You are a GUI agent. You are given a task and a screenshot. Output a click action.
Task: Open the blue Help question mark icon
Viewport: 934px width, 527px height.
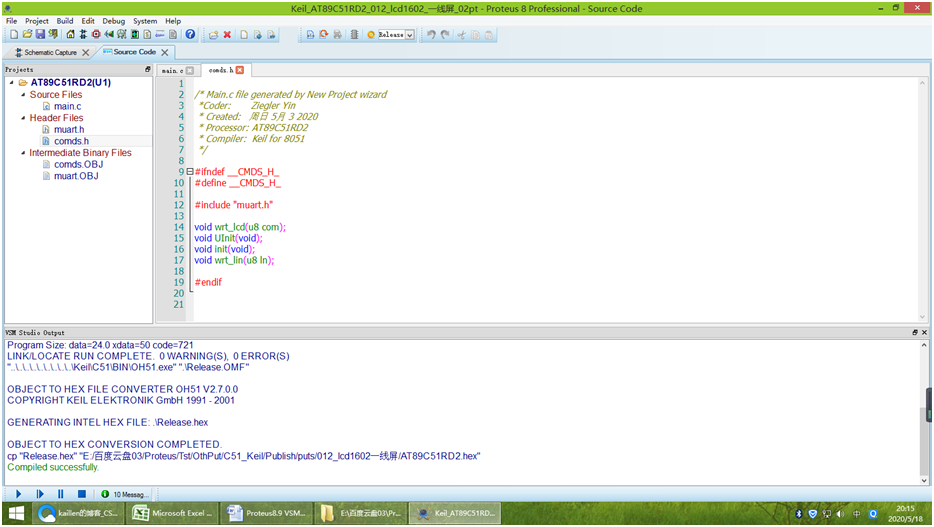(x=190, y=35)
